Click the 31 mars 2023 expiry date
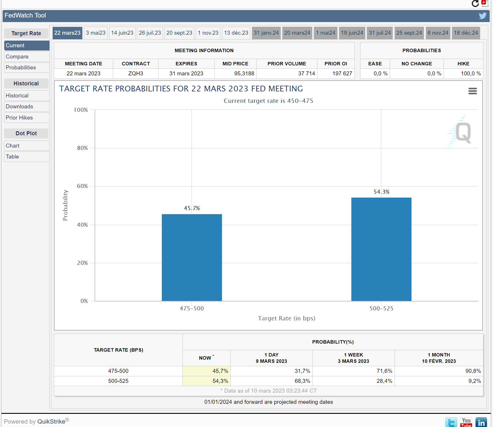Image resolution: width=504 pixels, height=427 pixels. pyautogui.click(x=186, y=74)
